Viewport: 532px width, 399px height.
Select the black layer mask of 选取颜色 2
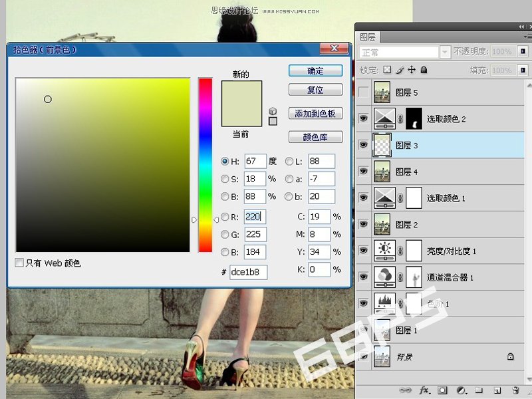414,118
